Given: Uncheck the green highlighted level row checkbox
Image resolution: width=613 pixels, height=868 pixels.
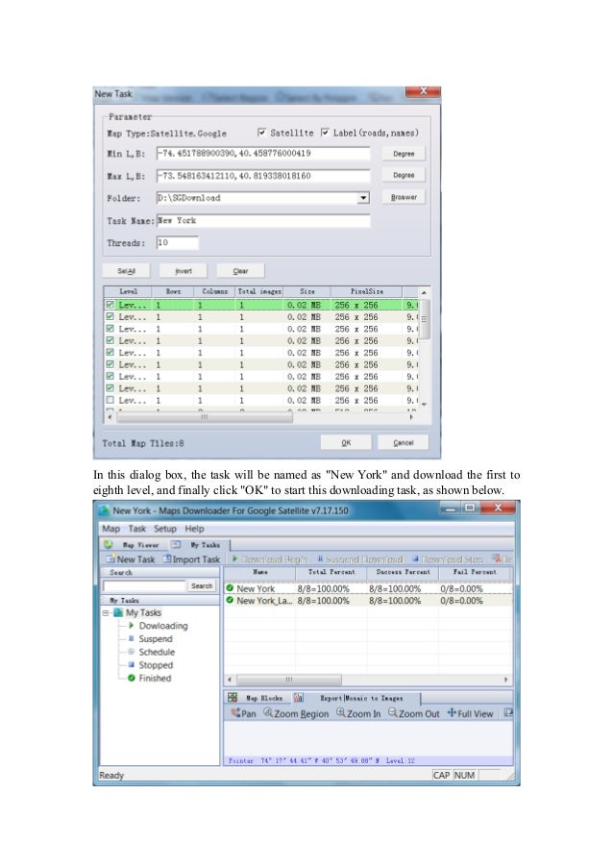Looking at the screenshot, I should 110,305.
